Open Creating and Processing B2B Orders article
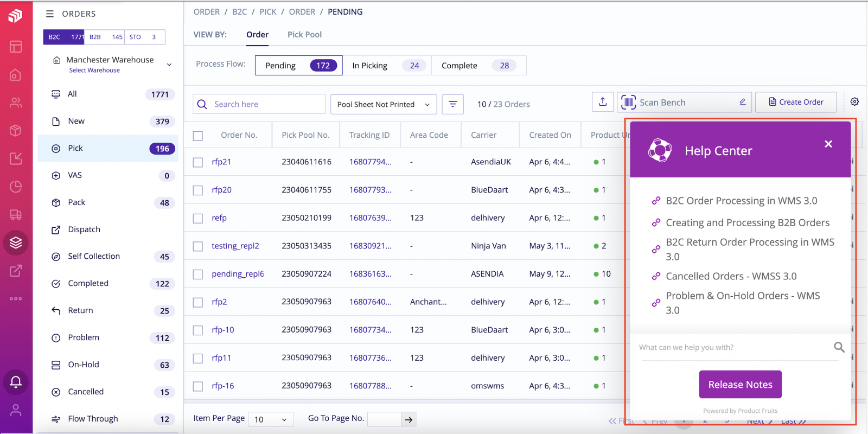868x434 pixels. [x=748, y=223]
